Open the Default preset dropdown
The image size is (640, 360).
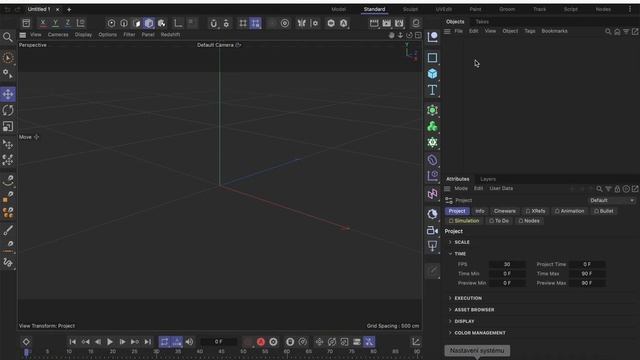[x=612, y=200]
